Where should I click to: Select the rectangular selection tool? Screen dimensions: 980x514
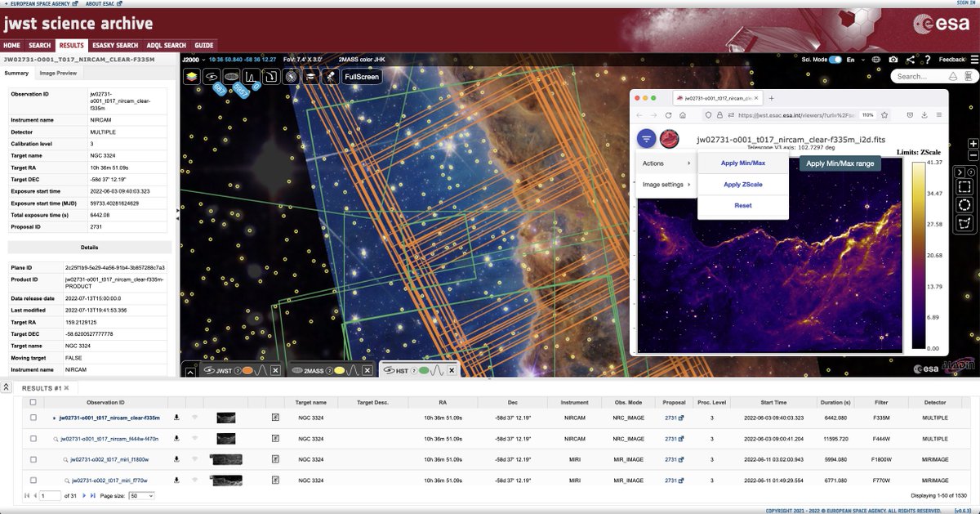pyautogui.click(x=964, y=187)
